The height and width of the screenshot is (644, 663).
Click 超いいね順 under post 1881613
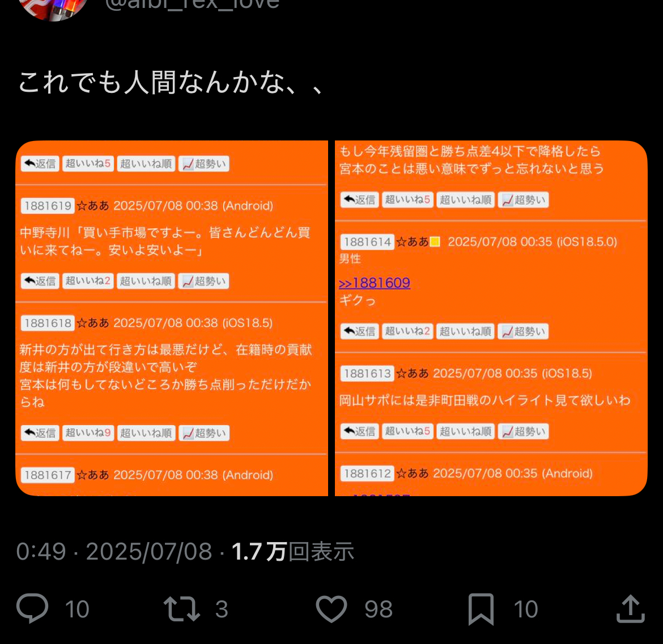point(465,432)
